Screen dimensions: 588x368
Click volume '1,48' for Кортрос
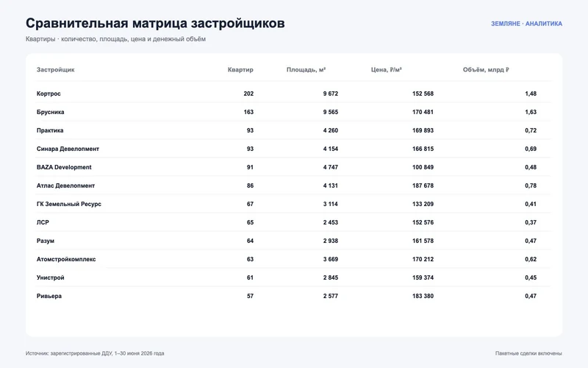pos(531,93)
